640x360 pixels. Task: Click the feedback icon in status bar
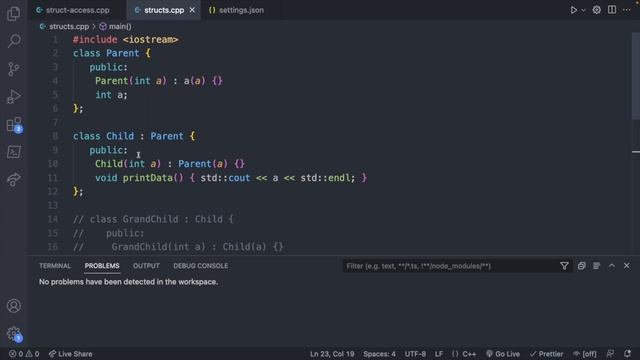(x=610, y=354)
